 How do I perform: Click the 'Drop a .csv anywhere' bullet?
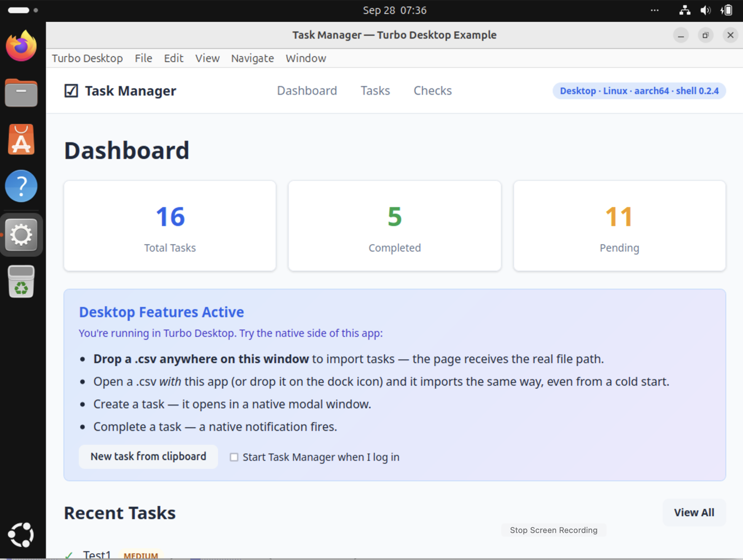pos(348,359)
